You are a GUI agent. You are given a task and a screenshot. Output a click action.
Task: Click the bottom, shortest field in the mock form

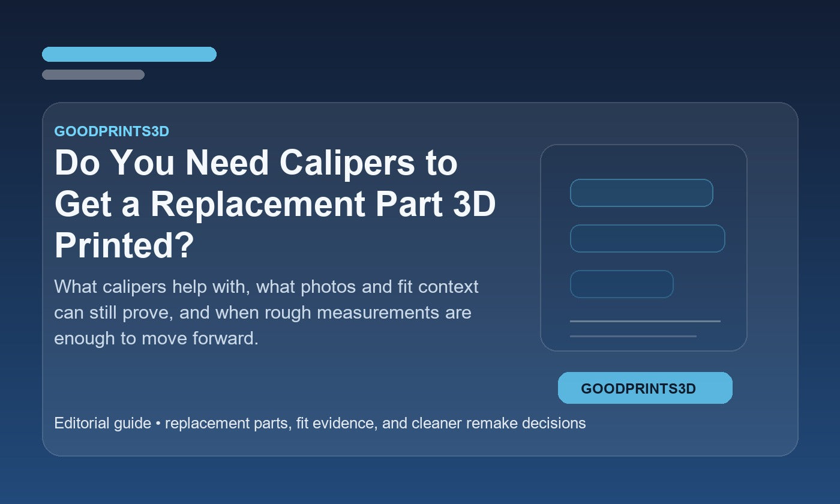(x=622, y=284)
